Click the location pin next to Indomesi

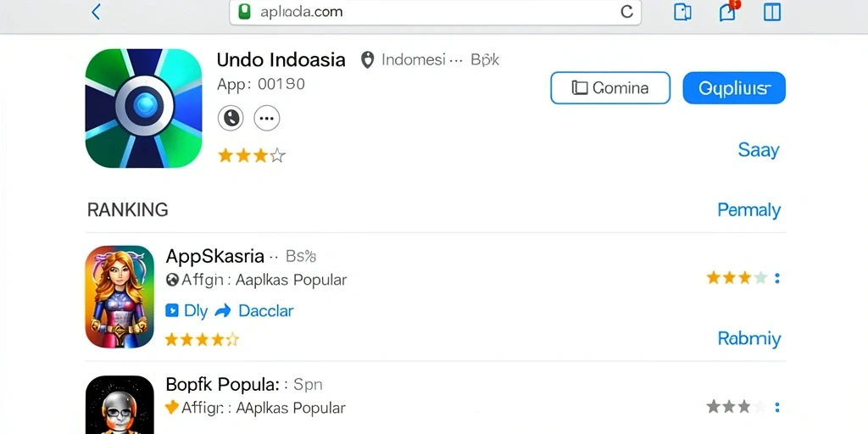point(367,60)
